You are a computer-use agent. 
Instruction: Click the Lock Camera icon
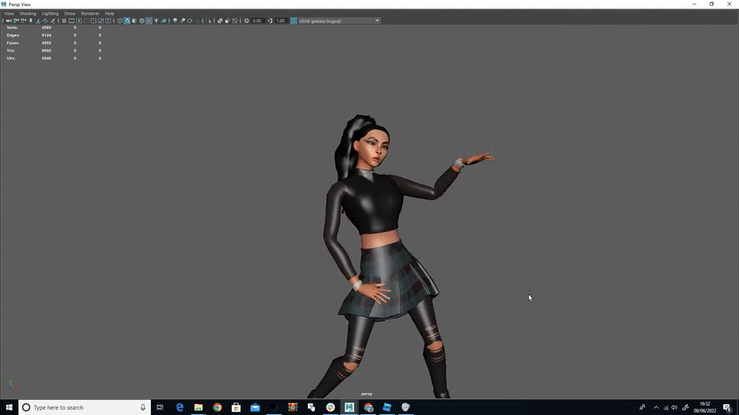coord(16,21)
